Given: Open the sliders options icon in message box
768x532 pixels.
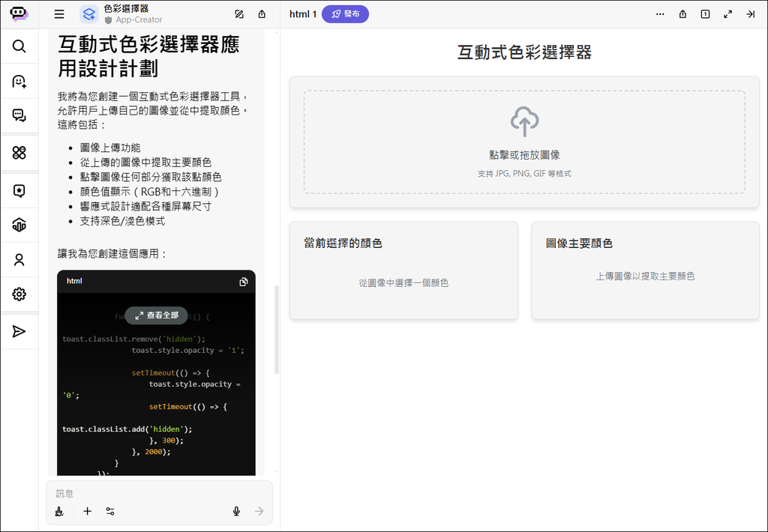Looking at the screenshot, I should click(x=110, y=512).
